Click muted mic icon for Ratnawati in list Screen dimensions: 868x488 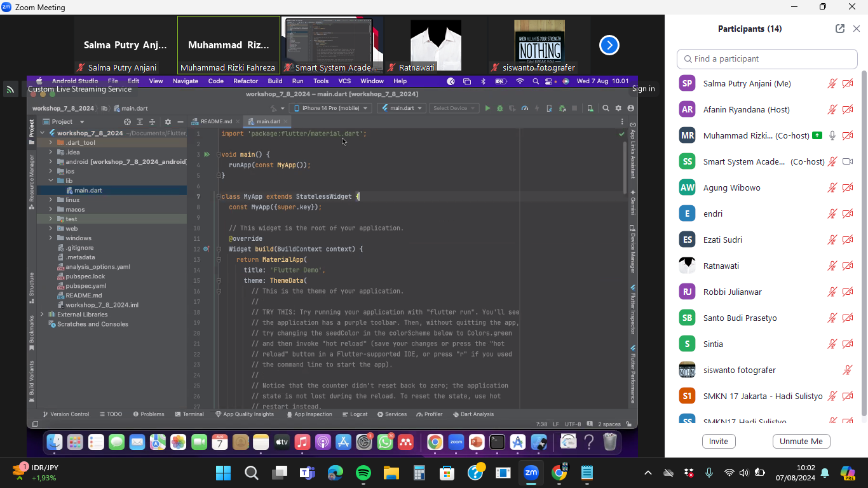point(832,266)
